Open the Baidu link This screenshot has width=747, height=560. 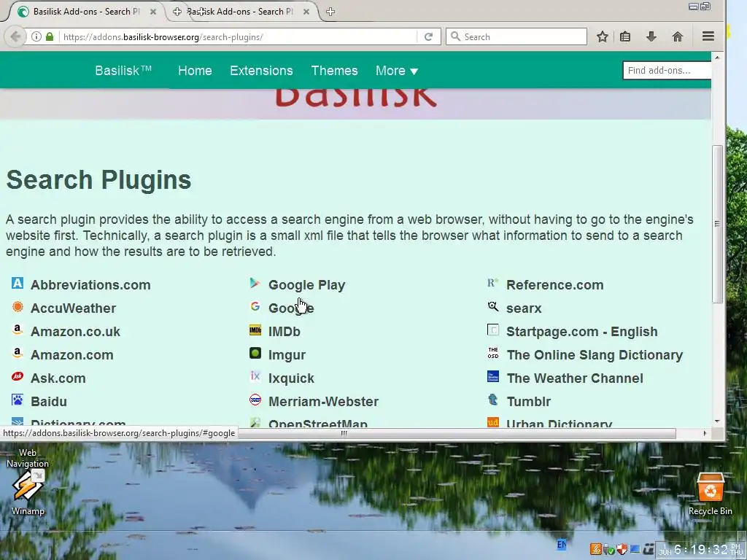point(49,402)
